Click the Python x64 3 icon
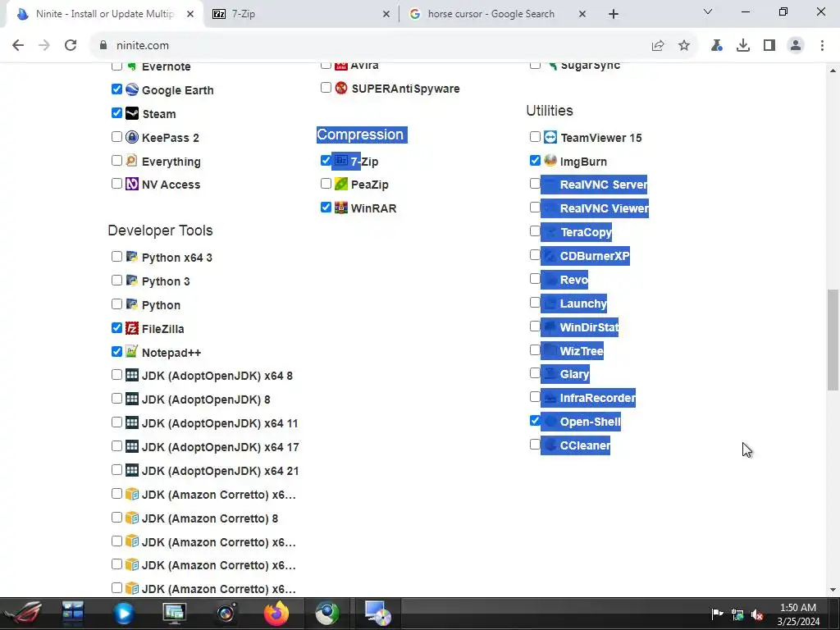This screenshot has width=840, height=630. point(132,257)
